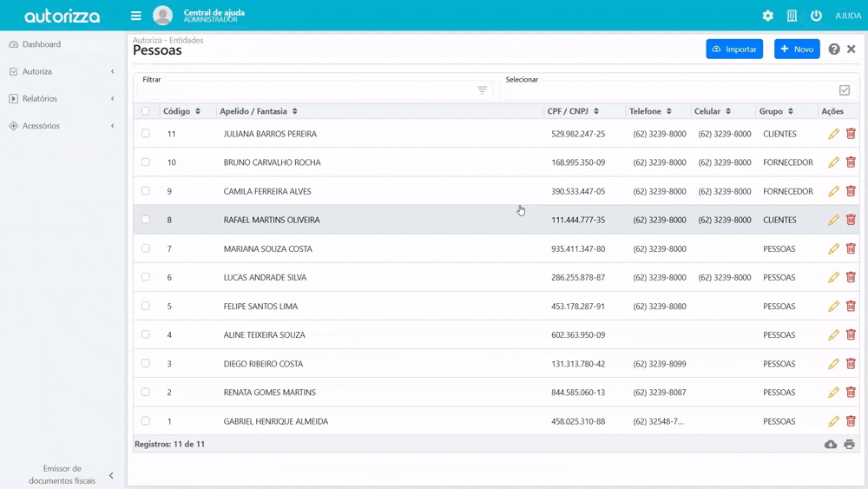Screen dimensions: 868x489
Task: Click the building company icon in header
Action: (792, 16)
